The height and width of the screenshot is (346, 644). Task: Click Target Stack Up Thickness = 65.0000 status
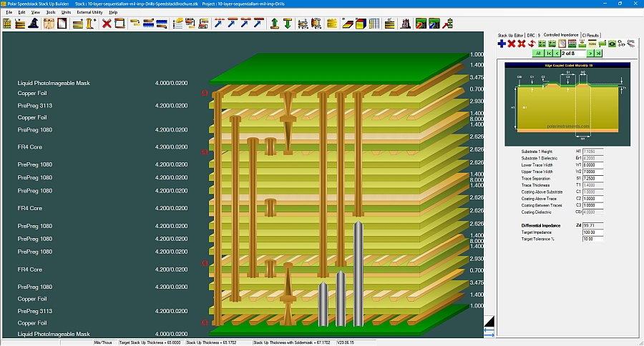coord(150,342)
